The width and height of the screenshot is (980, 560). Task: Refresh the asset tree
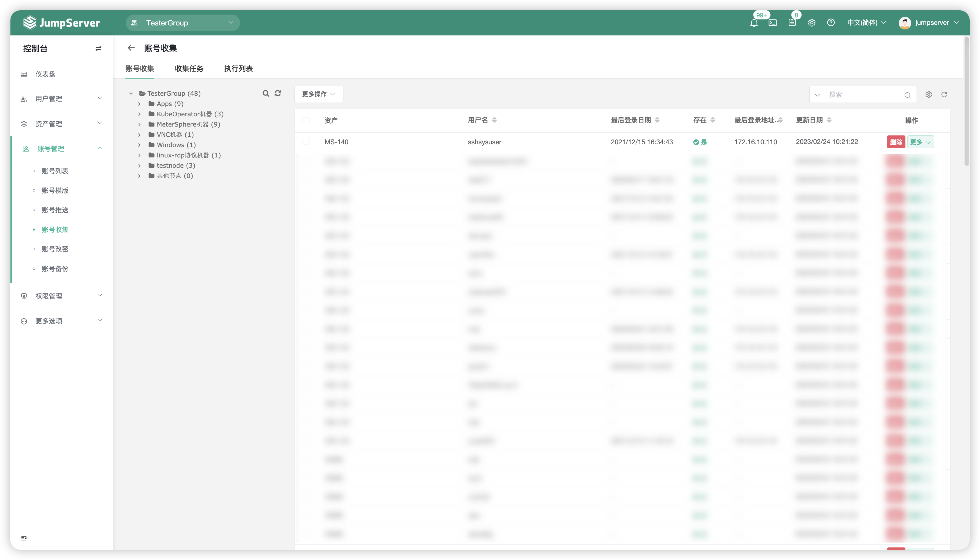(x=278, y=93)
